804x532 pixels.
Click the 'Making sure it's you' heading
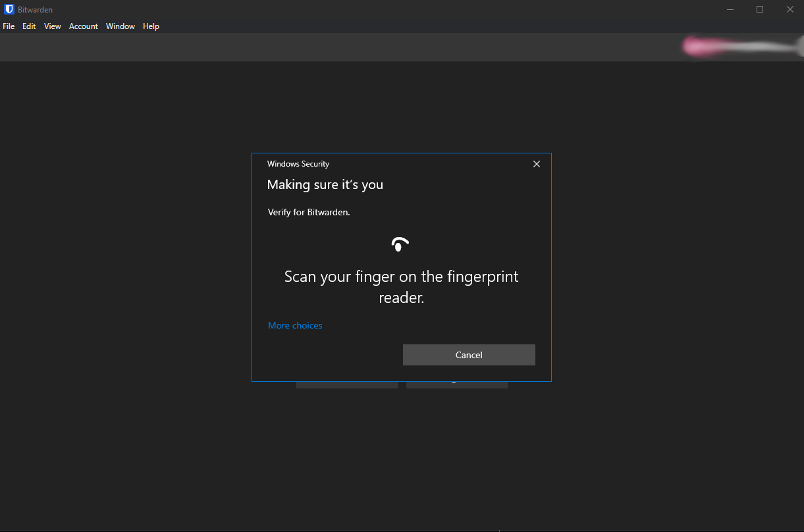(325, 185)
